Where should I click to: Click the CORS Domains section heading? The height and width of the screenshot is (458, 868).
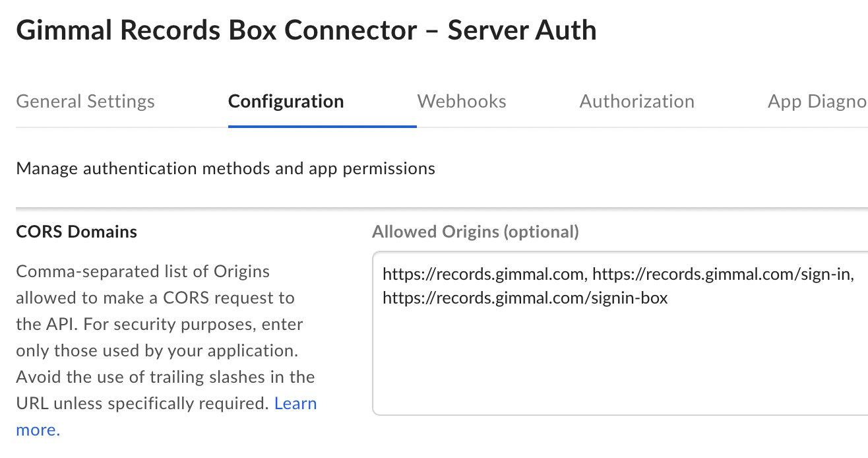tap(77, 232)
